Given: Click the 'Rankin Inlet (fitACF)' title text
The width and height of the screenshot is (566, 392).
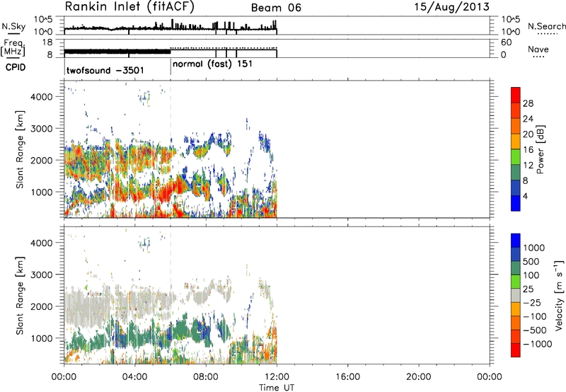Looking at the screenshot, I should click(x=129, y=7).
